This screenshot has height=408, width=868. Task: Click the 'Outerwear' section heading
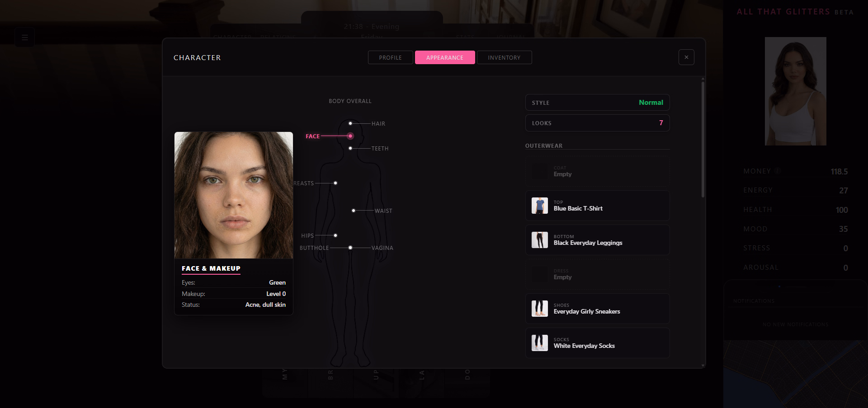pyautogui.click(x=544, y=146)
